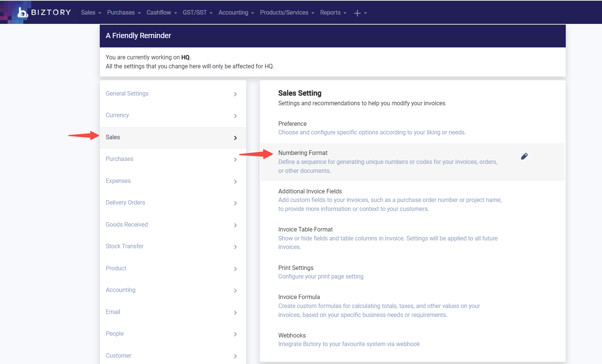Open the Purchases top menu
Viewport: 602px width, 364px height.
coord(124,12)
